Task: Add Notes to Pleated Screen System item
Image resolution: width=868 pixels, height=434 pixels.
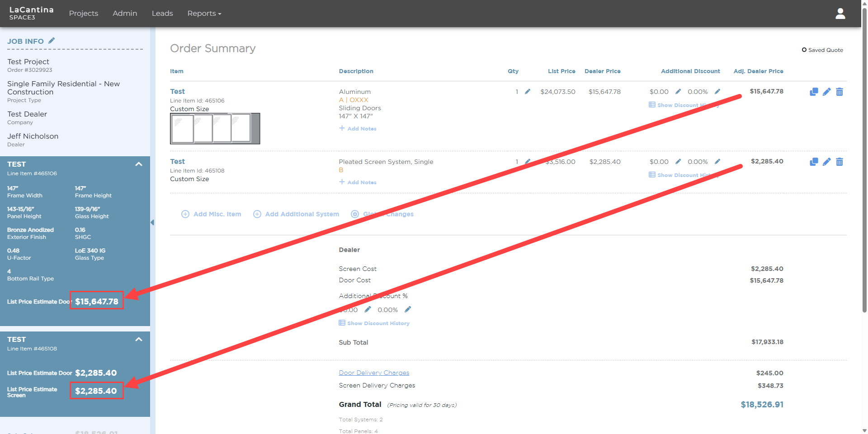Action: tap(358, 182)
